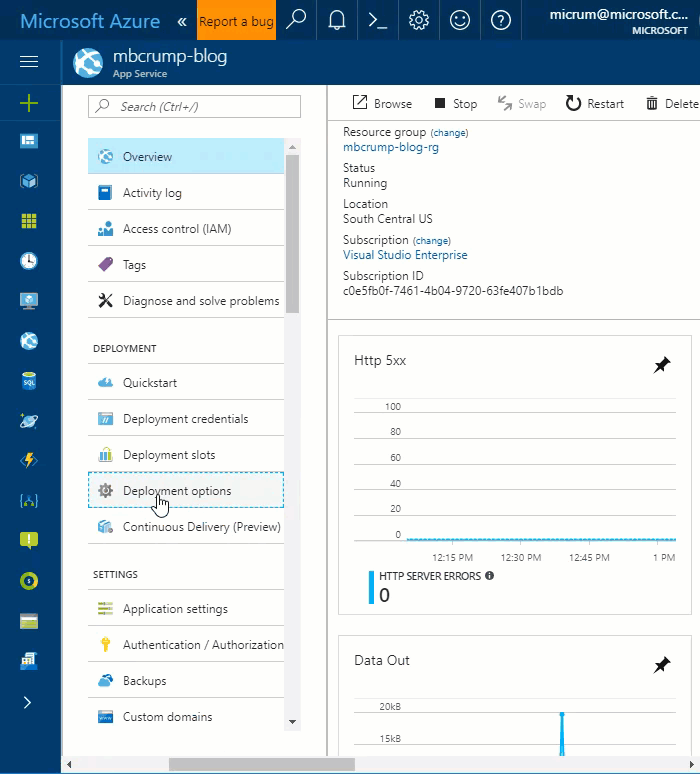Click the Report a bug button
The image size is (700, 774).
236,20
